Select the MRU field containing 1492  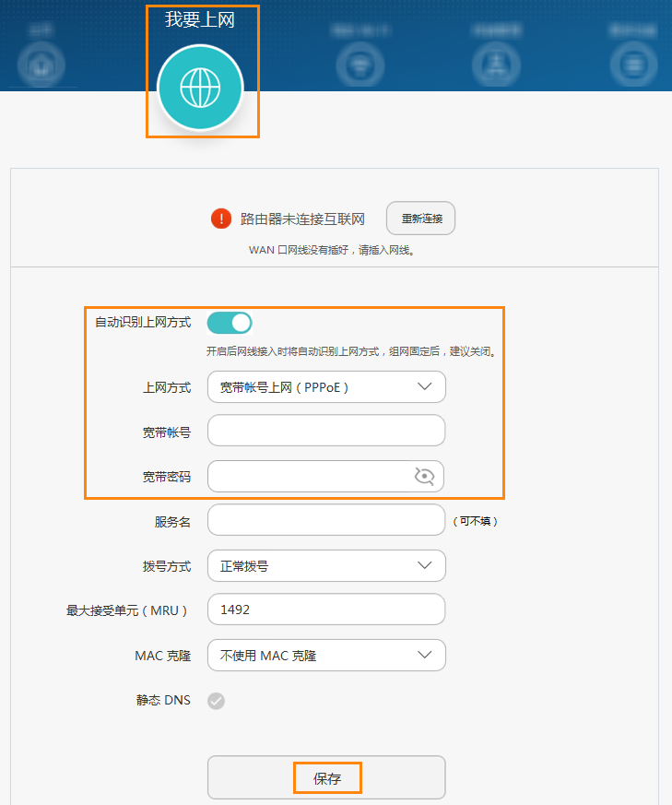click(326, 610)
